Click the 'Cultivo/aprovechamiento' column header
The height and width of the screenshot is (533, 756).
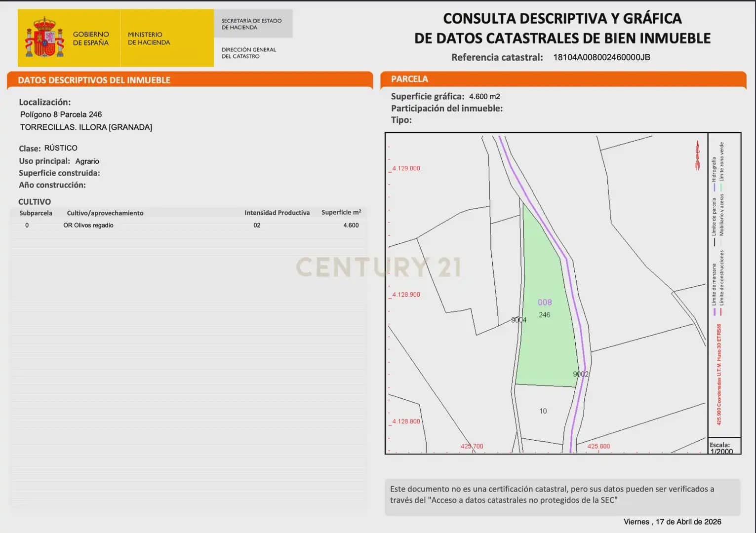tap(105, 213)
